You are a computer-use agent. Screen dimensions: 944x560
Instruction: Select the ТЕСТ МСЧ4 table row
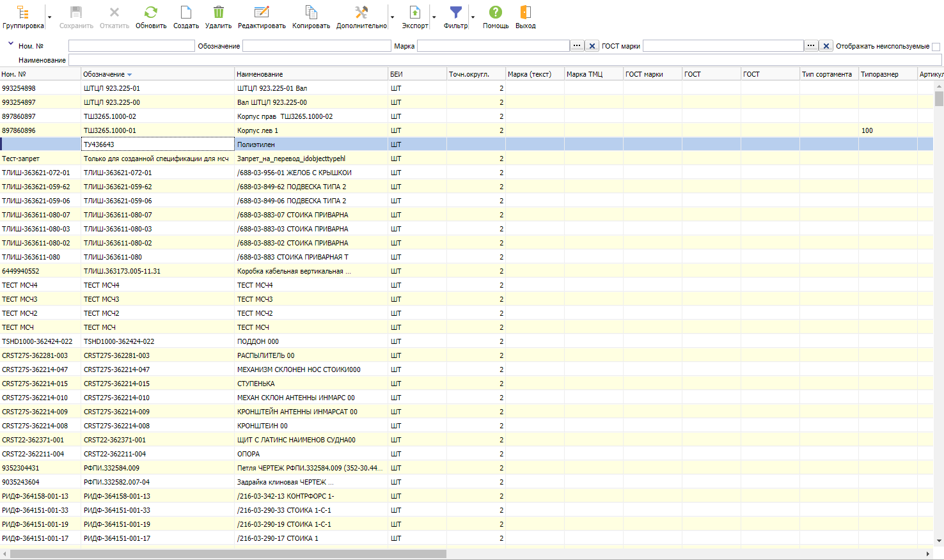tap(255, 285)
